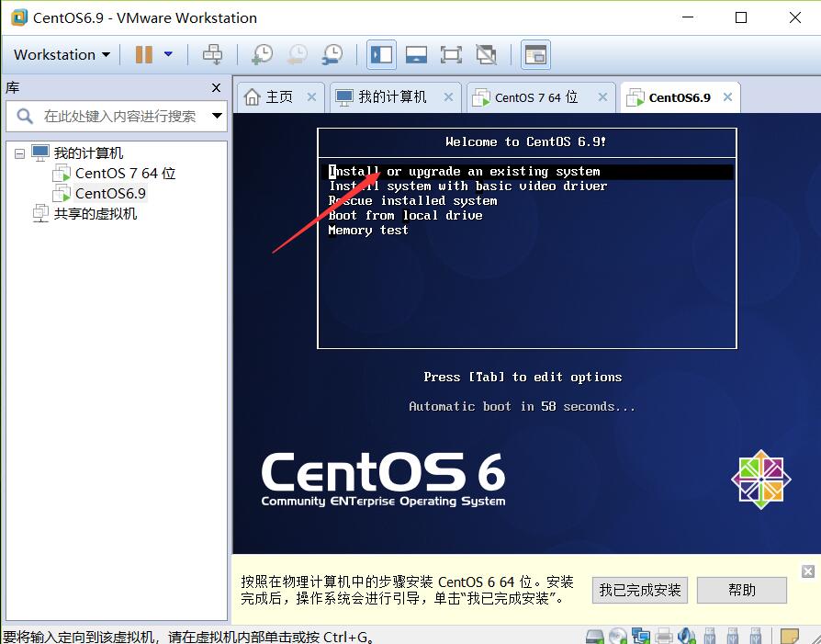Close the CentOS6.9 tab
The width and height of the screenshot is (821, 644).
pos(727,97)
